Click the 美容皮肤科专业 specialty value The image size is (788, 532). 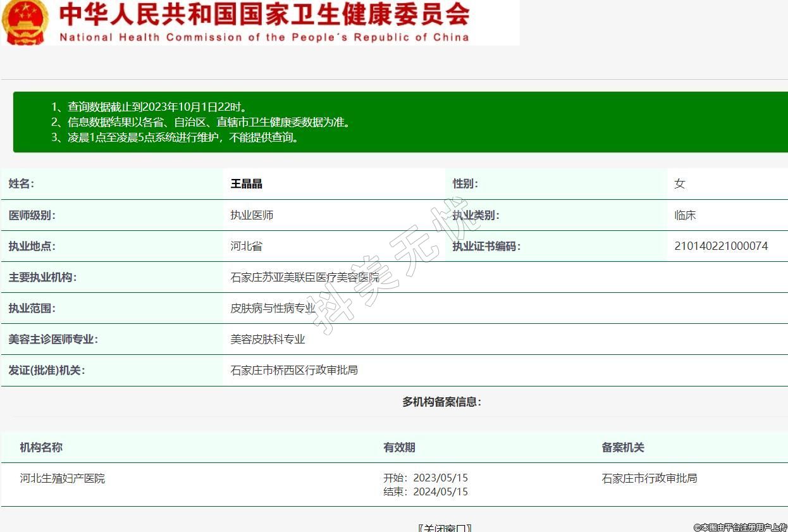(x=268, y=340)
